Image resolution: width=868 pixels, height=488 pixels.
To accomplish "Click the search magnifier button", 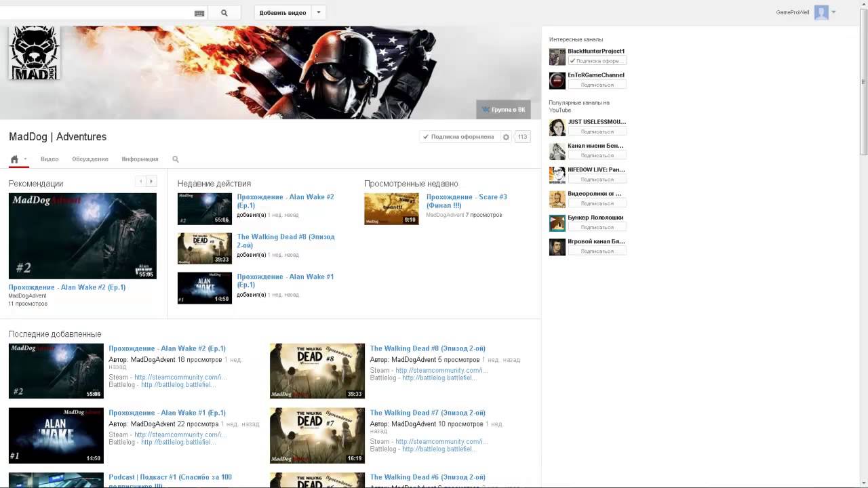I will (x=224, y=13).
